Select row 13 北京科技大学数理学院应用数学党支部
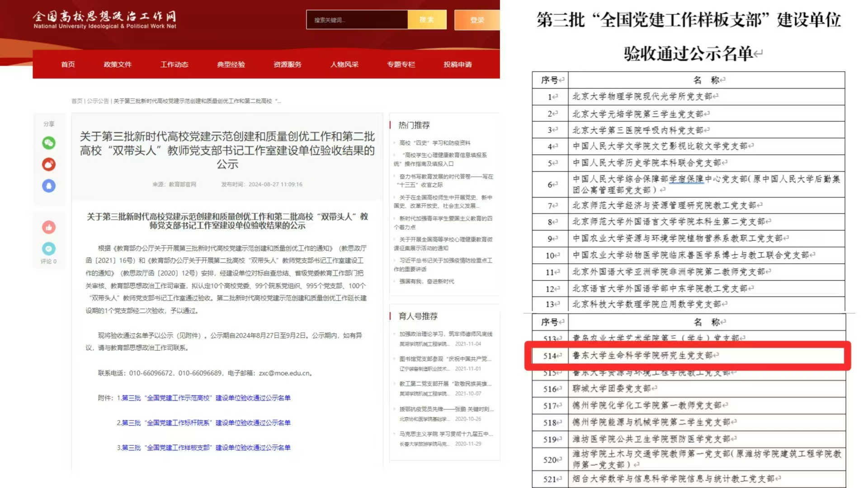 689,304
